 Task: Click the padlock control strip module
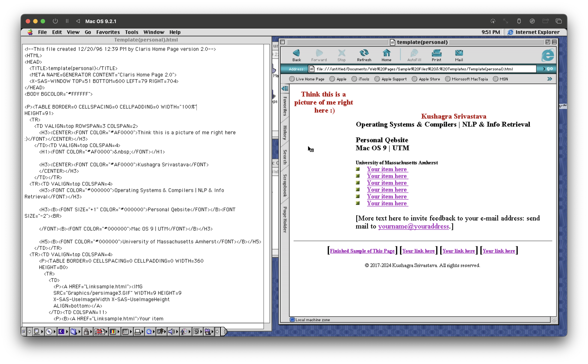coord(86,332)
